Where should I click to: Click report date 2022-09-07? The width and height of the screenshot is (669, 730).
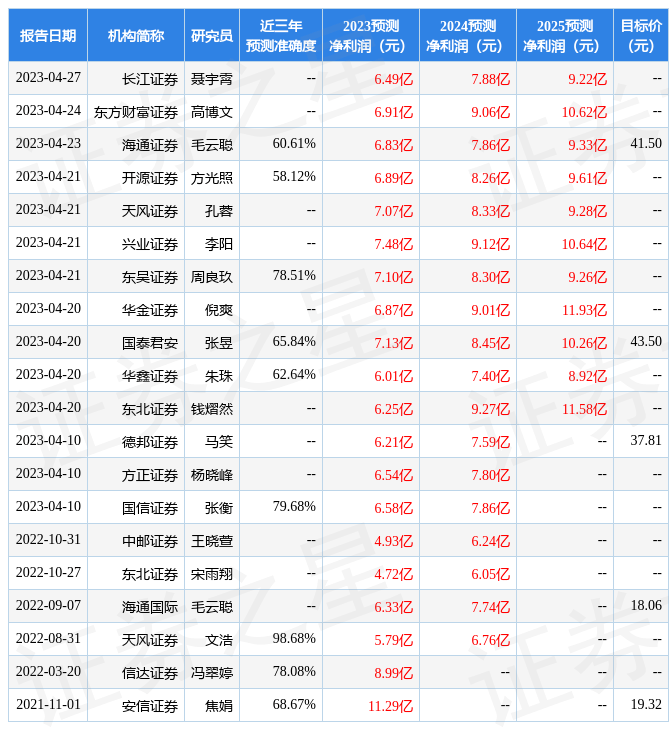pyautogui.click(x=48, y=605)
